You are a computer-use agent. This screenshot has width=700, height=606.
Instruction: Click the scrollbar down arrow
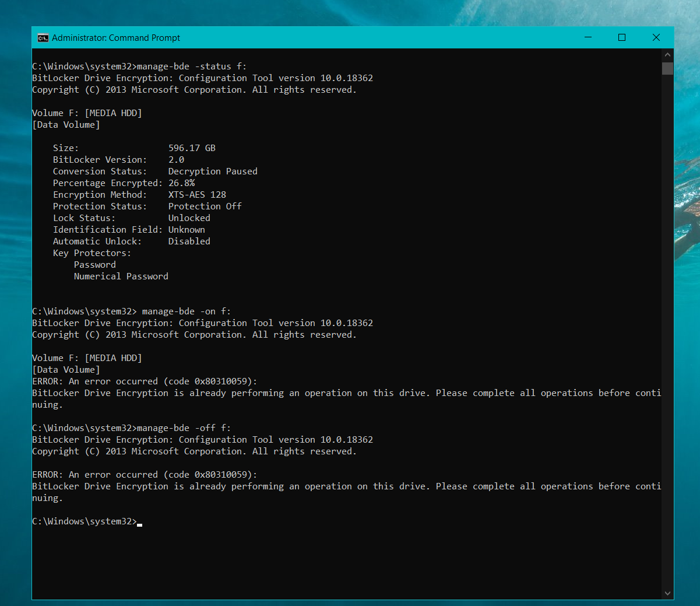(x=667, y=593)
